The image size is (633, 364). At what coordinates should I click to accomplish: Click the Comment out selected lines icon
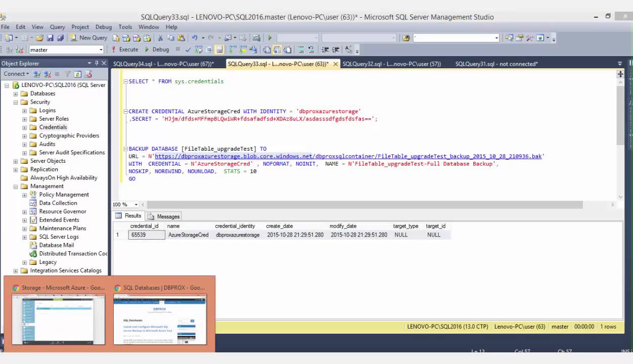pos(301,50)
